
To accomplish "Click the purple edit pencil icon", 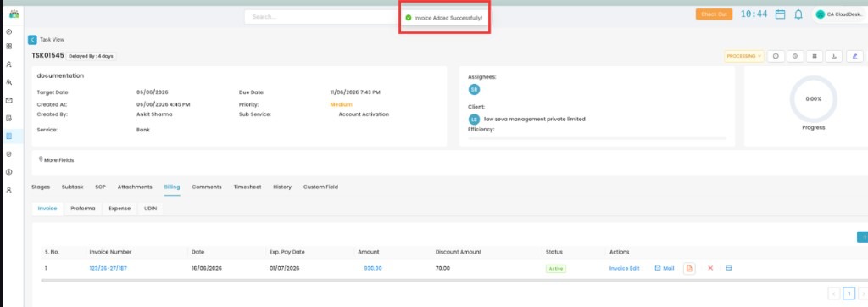I will (x=854, y=56).
